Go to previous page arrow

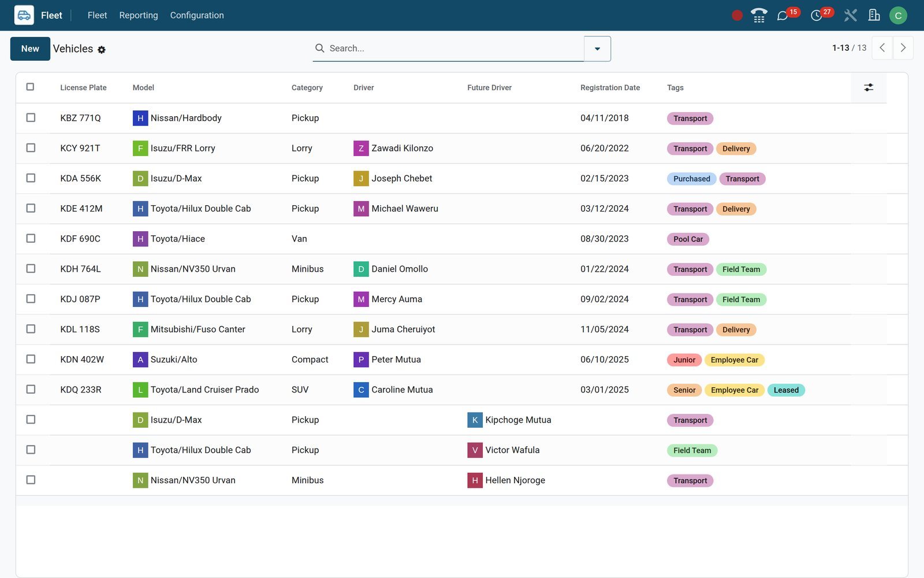coord(882,48)
